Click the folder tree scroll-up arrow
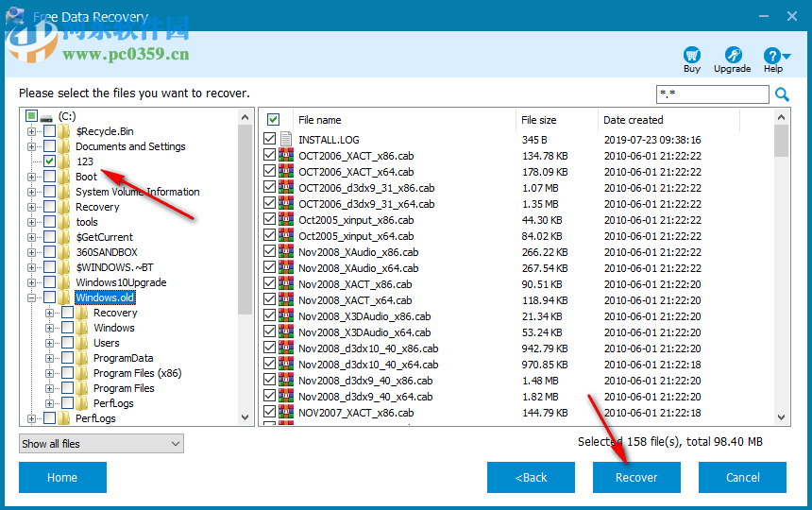 [x=245, y=117]
